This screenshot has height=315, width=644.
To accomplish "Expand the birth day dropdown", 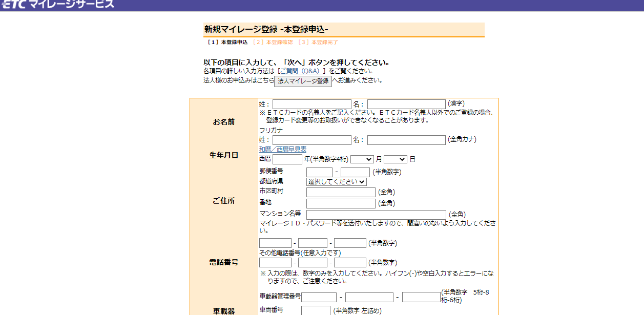I will [395, 159].
